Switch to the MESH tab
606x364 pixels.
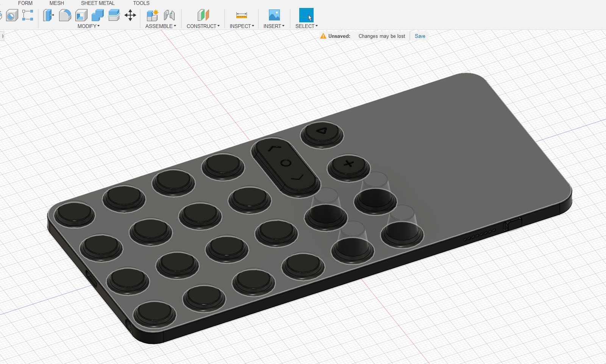(57, 3)
